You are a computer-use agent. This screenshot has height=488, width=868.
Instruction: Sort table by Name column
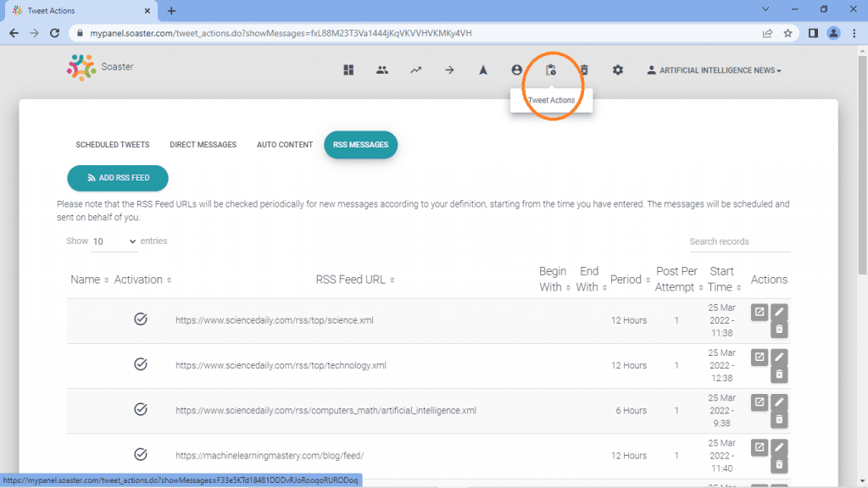89,280
